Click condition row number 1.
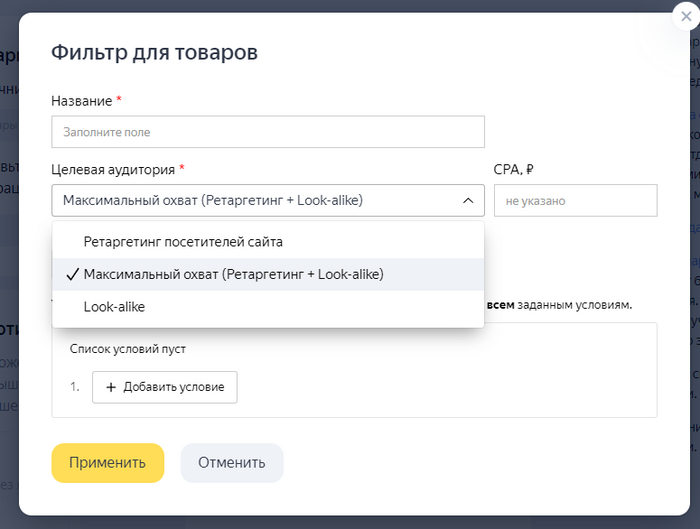Viewport: 700px width, 529px height. pyautogui.click(x=75, y=387)
